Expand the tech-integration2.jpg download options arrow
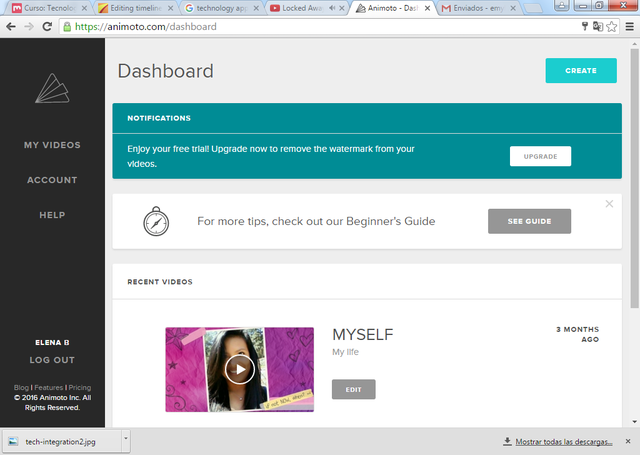This screenshot has width=640, height=455. pos(126,439)
